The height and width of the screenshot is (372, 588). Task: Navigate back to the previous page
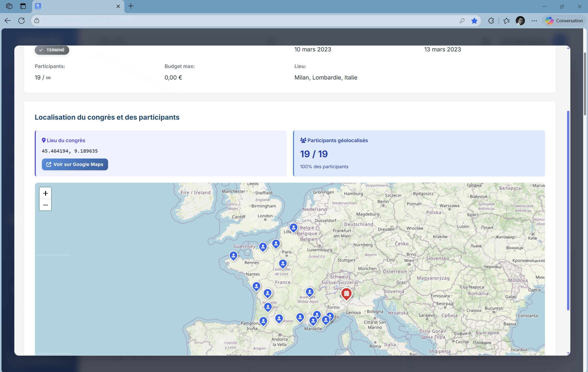tap(7, 20)
